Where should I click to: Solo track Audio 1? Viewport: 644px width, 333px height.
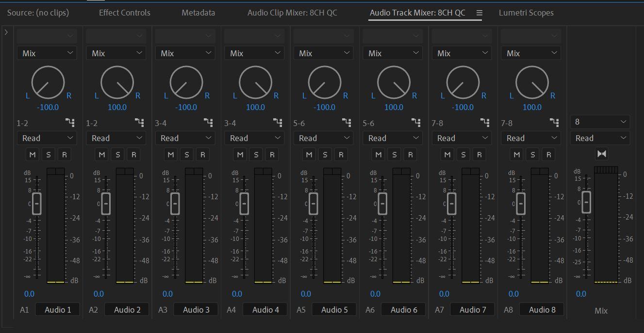coord(49,155)
